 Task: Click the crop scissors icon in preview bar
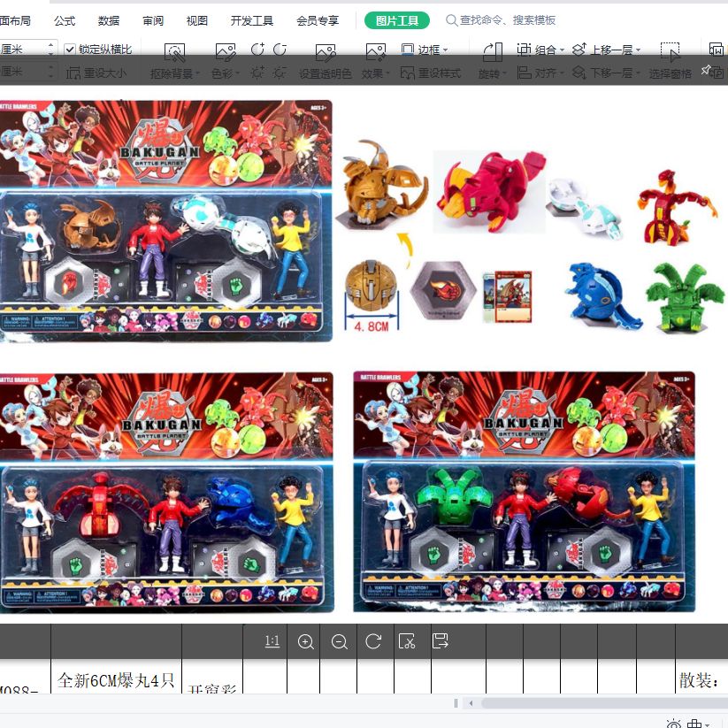(x=407, y=641)
